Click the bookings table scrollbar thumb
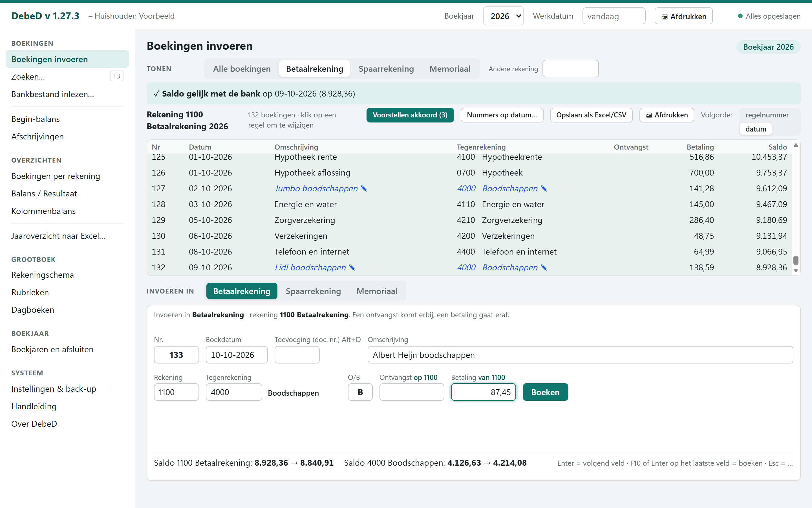 coord(796,260)
